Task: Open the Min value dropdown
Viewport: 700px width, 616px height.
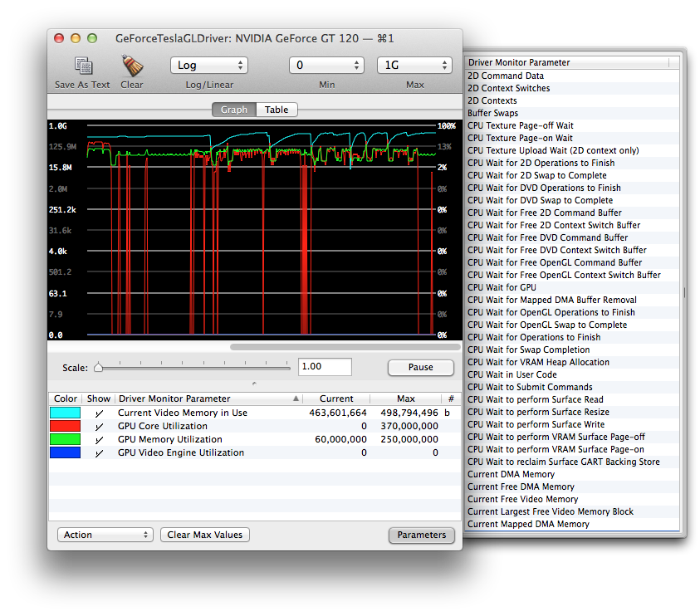Action: pos(326,66)
